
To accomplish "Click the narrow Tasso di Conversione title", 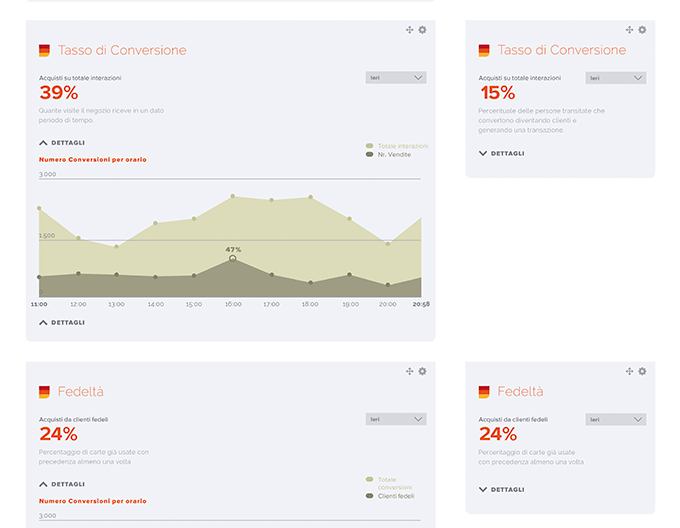I will [x=561, y=50].
